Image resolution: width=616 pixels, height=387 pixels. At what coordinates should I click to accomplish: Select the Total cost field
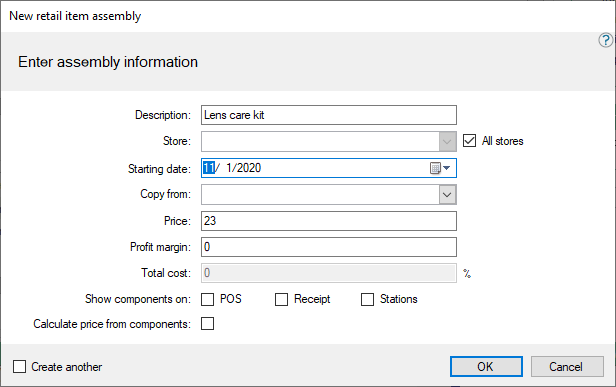(x=329, y=273)
